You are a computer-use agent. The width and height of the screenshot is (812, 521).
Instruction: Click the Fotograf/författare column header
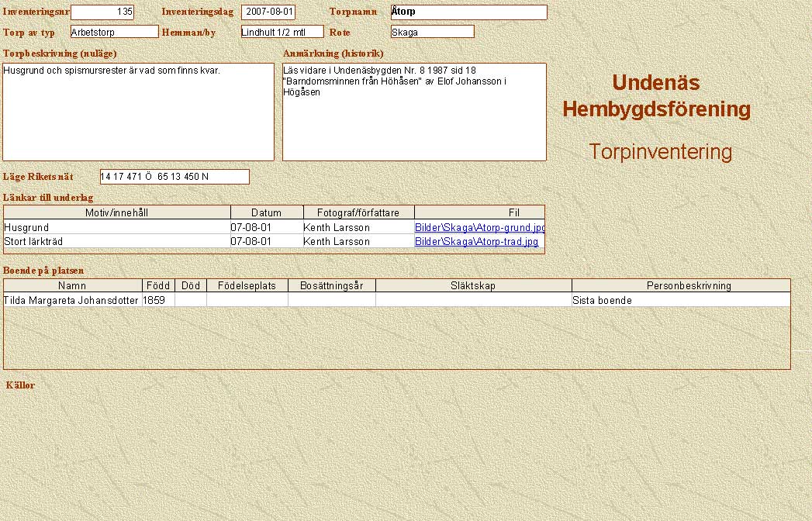point(358,212)
